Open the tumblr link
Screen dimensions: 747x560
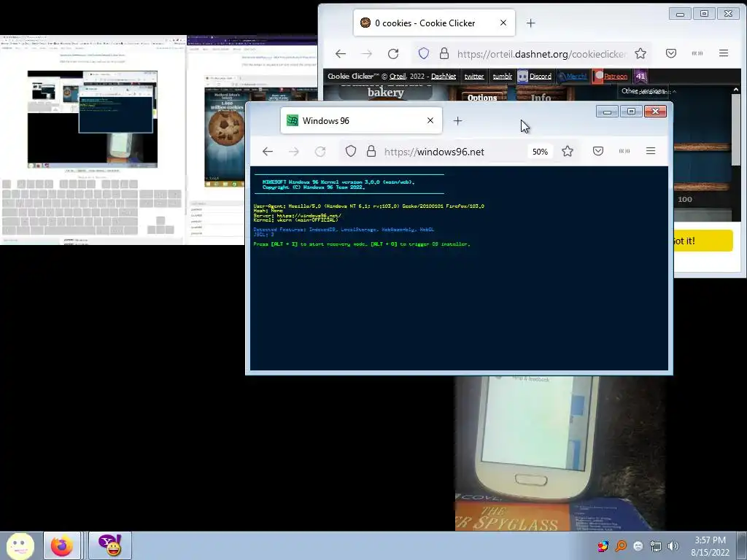(502, 76)
